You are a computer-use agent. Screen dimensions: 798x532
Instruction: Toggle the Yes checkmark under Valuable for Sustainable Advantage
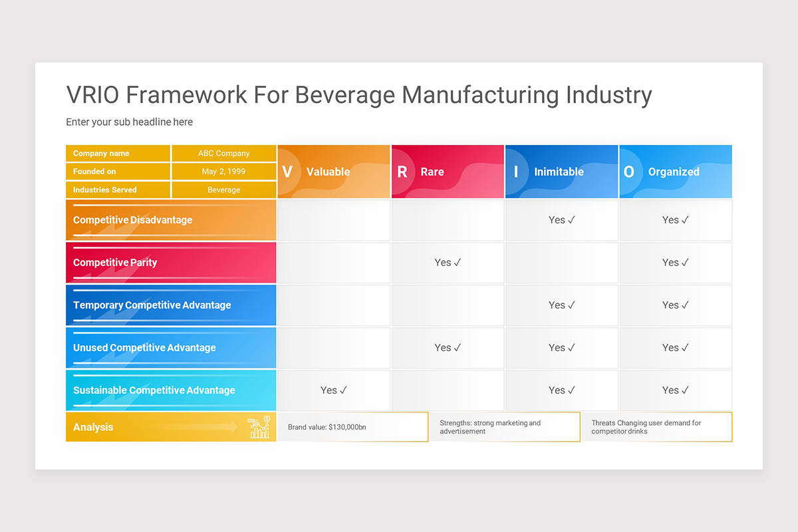pos(333,390)
